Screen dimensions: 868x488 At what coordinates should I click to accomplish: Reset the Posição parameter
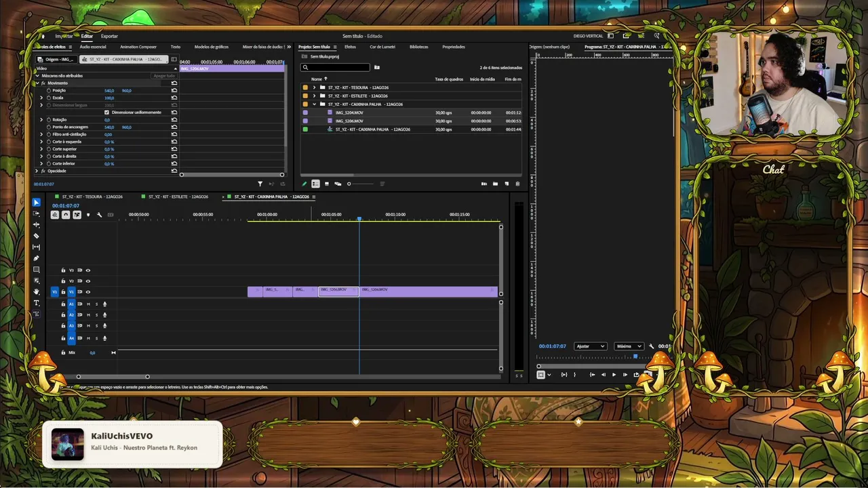(174, 90)
